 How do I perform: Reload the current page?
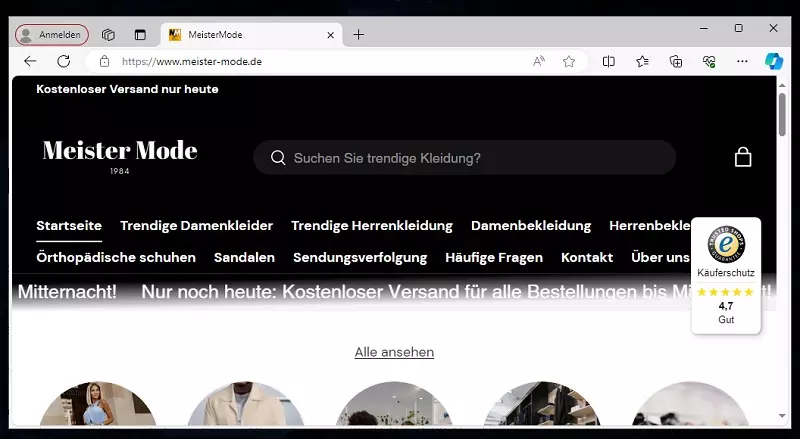tap(64, 62)
